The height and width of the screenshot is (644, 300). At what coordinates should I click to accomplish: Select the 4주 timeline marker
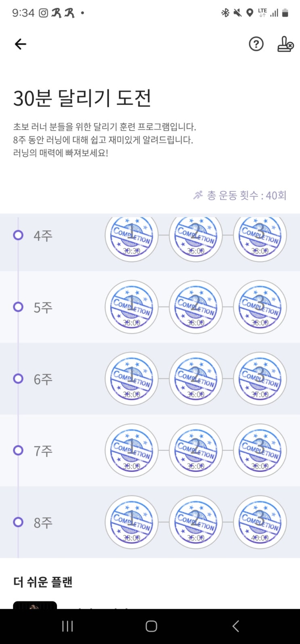tap(18, 235)
